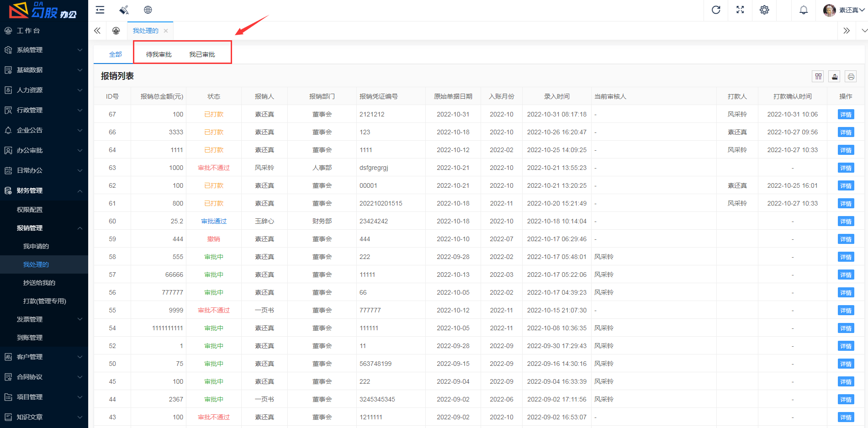Switch to 我已审批 tab
868x428 pixels.
(x=202, y=54)
